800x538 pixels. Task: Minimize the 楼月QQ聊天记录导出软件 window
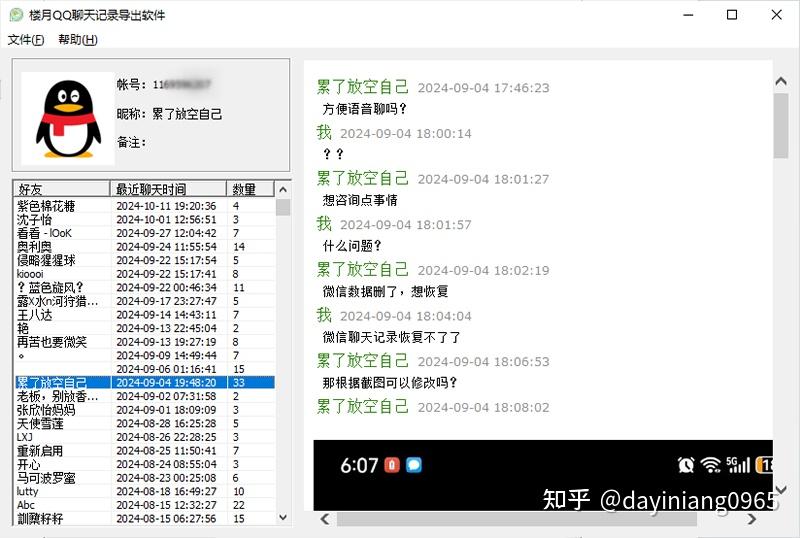pos(688,15)
